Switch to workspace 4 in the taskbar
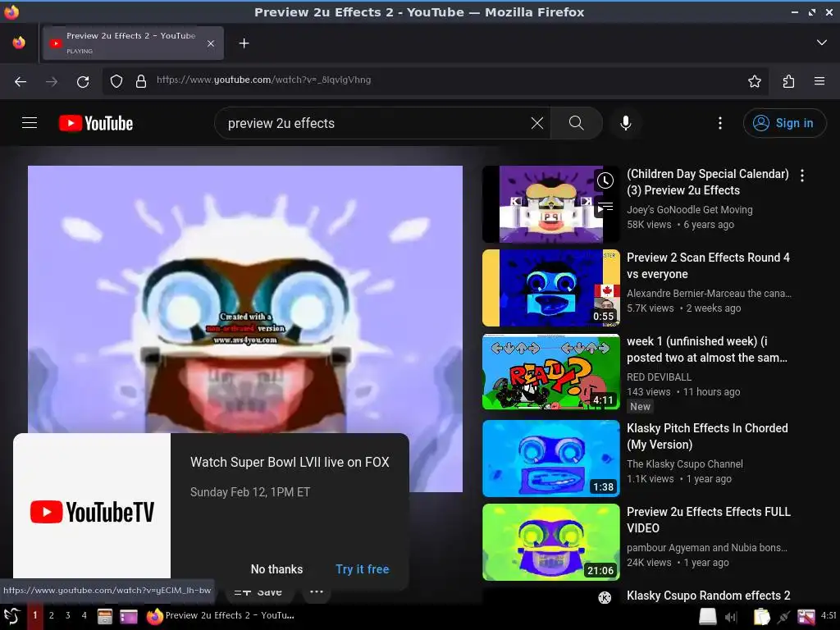Screen dimensions: 840x630 pos(84,615)
